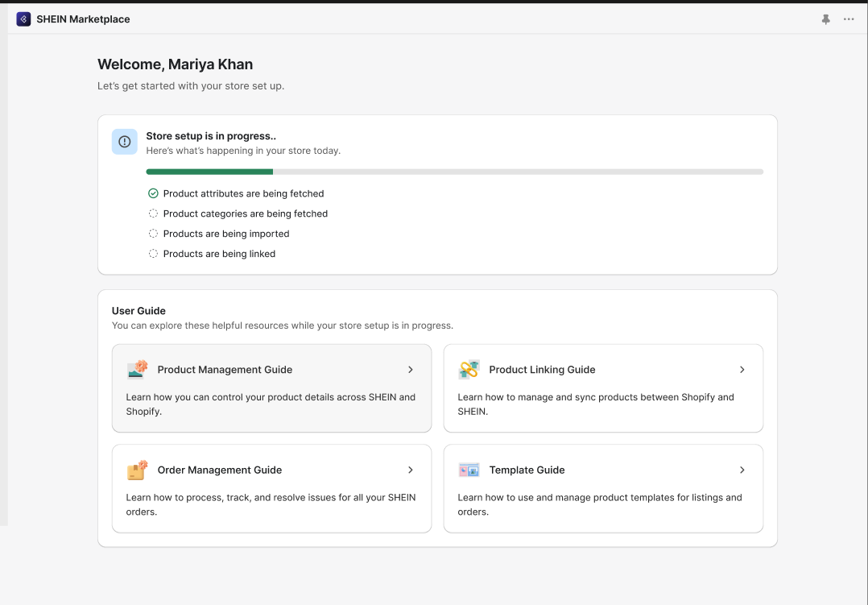
Task: Click the Product Management Guide shoe-gear icon
Action: click(x=137, y=370)
